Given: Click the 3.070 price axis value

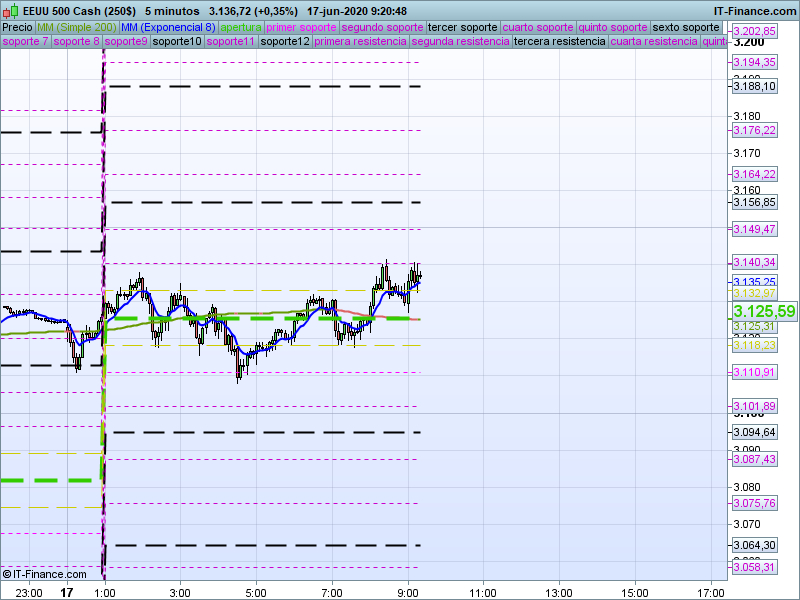Looking at the screenshot, I should pos(746,524).
